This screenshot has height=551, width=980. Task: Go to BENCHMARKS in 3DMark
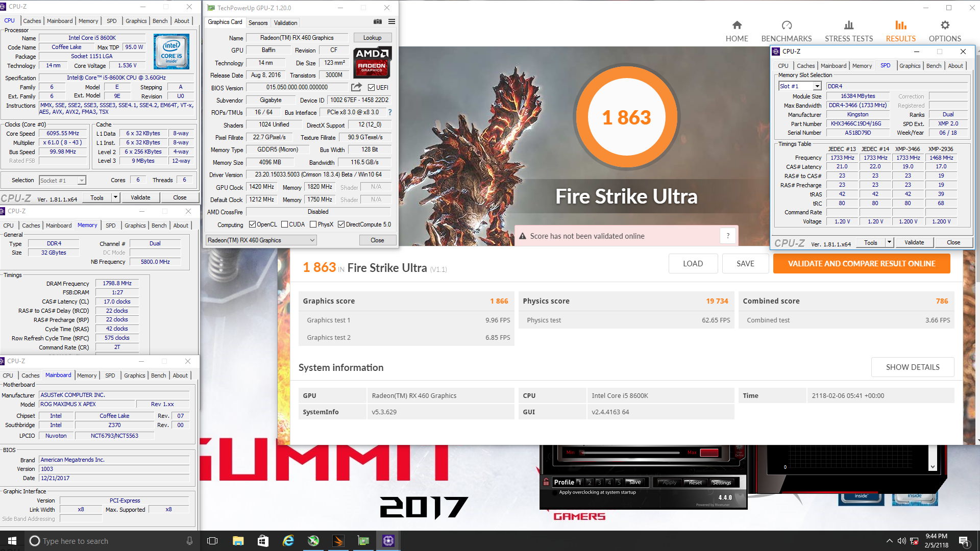click(x=786, y=31)
